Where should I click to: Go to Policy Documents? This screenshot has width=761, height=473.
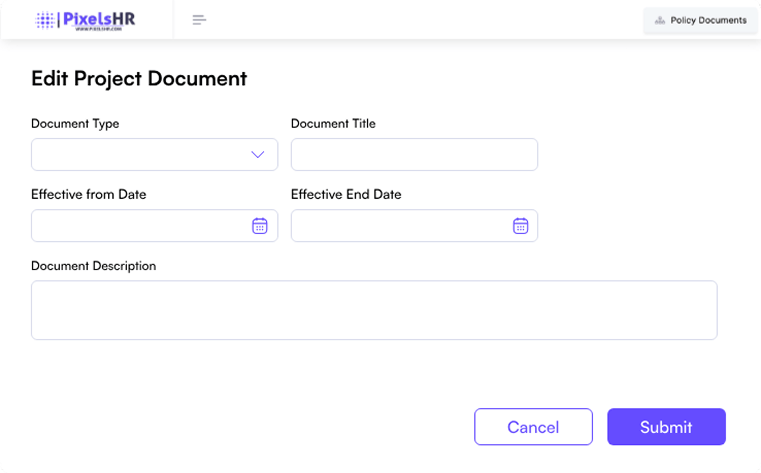pos(707,20)
